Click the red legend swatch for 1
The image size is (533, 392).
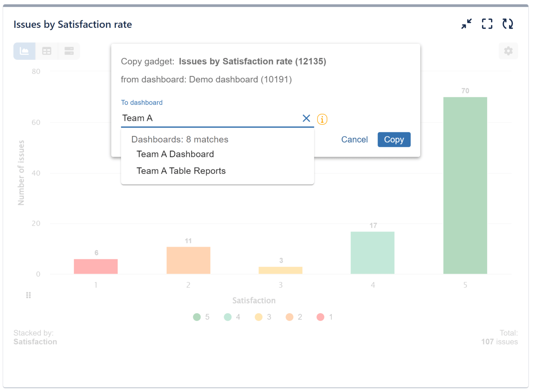[x=320, y=317]
